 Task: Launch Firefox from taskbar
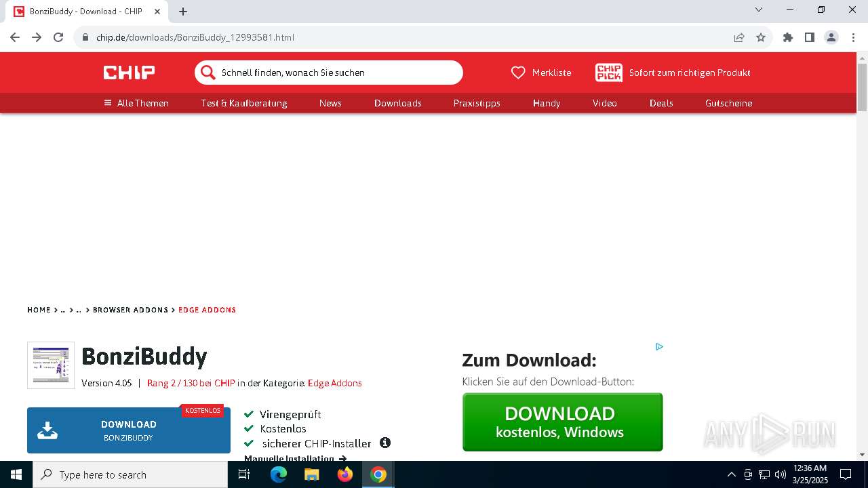pyautogui.click(x=345, y=474)
